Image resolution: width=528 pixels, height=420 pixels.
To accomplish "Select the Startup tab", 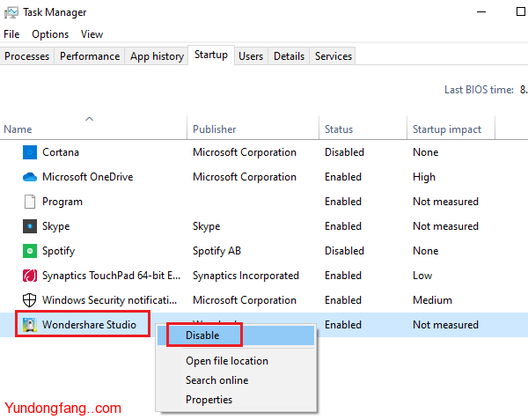I will pyautogui.click(x=211, y=55).
